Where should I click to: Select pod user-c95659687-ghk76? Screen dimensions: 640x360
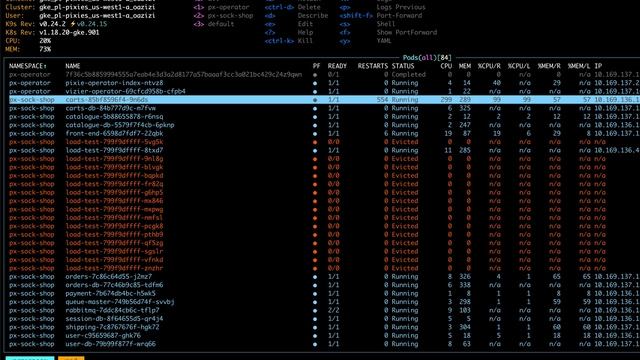click(x=324, y=336)
